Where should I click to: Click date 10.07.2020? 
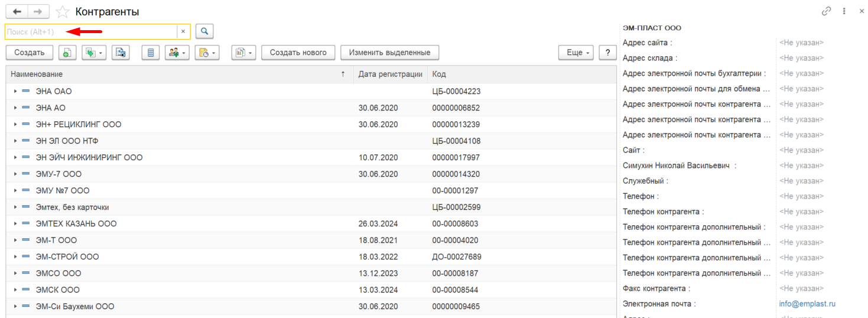pos(378,158)
